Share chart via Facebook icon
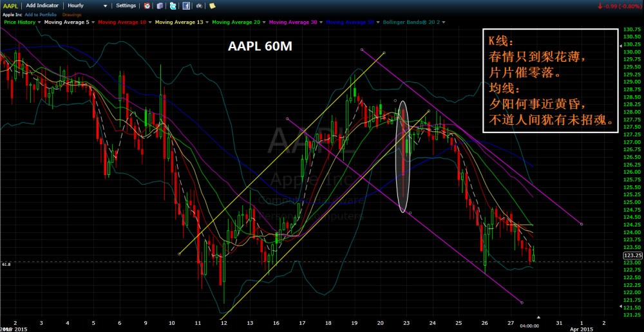Viewport: 644px width, 332px height. 186,6
